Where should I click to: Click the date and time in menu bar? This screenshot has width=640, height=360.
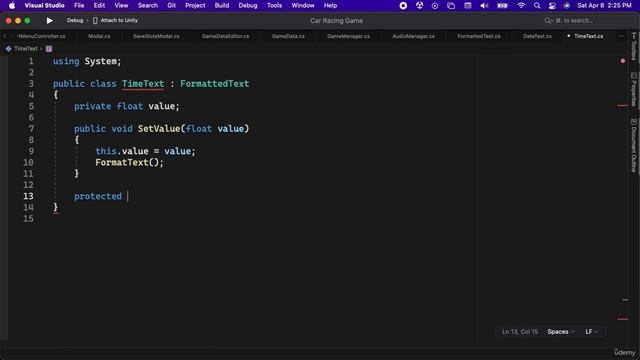(x=604, y=5)
